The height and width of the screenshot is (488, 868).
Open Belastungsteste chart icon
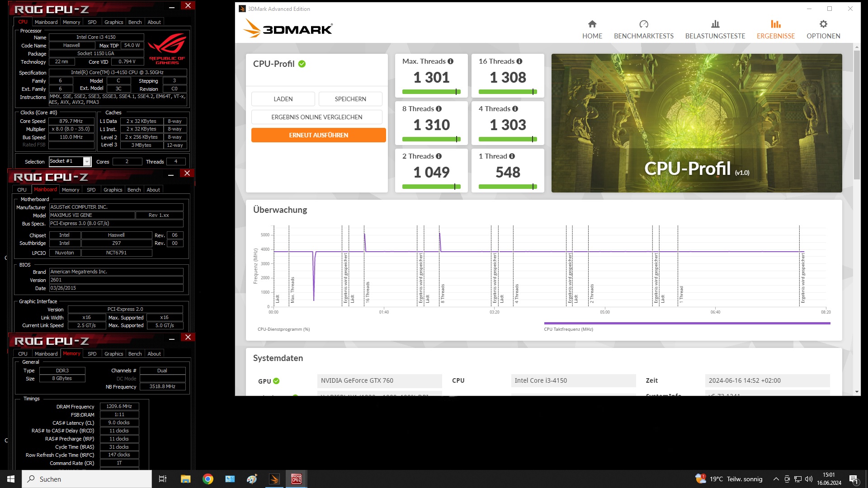click(x=715, y=24)
